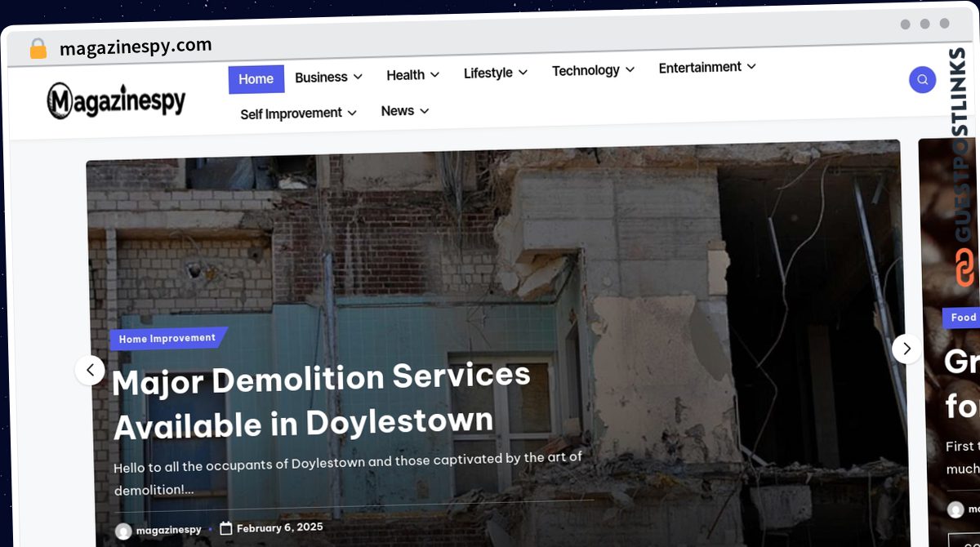Click the Magazinespy logo
This screenshot has width=980, height=547.
(x=116, y=101)
